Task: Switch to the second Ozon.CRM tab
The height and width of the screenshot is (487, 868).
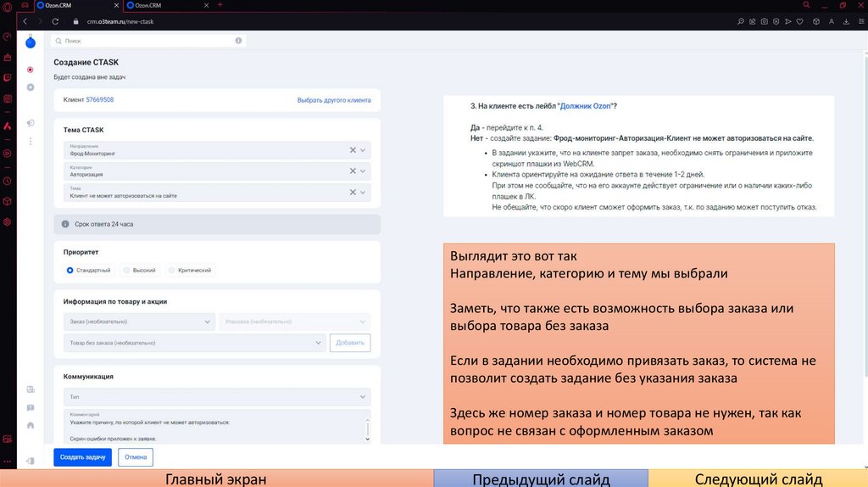Action: (x=166, y=5)
